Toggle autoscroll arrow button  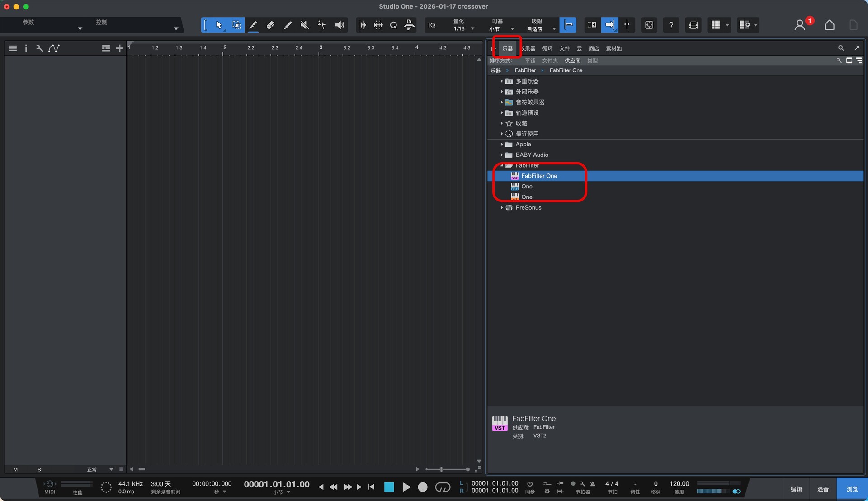click(609, 25)
